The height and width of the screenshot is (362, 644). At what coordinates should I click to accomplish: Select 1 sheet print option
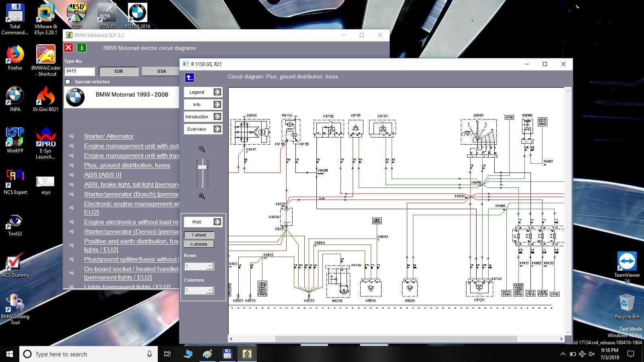click(199, 235)
